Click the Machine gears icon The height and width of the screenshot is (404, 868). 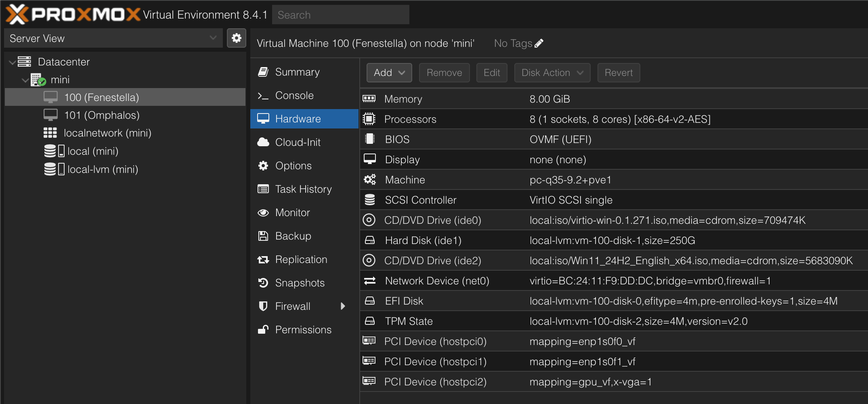369,179
